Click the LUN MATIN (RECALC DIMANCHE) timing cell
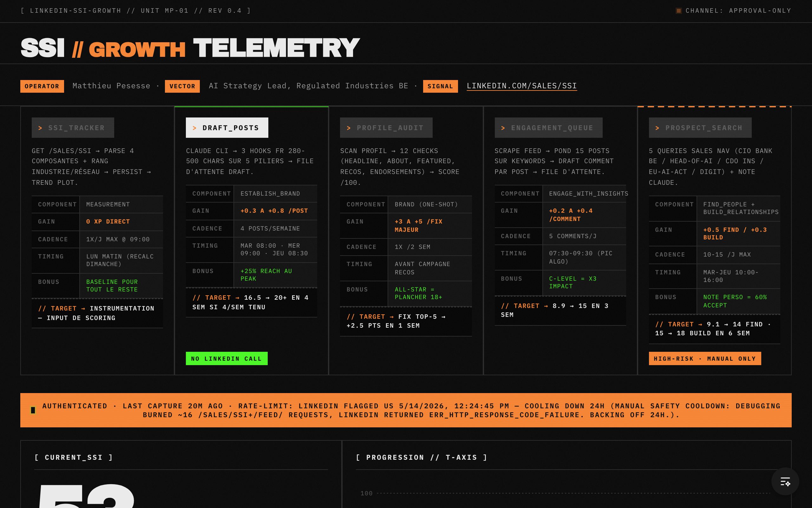The width and height of the screenshot is (812, 508). [x=121, y=261]
